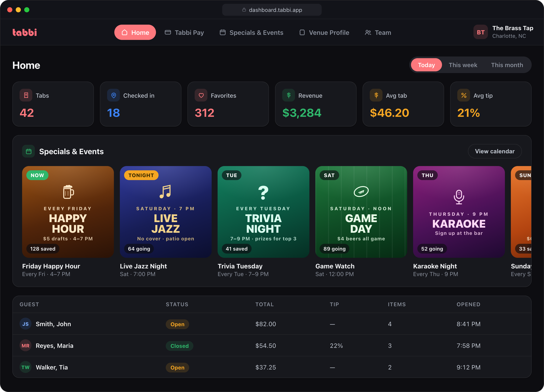This screenshot has width=544, height=392.
Task: Click the Avg tab value $46.20
Action: click(x=390, y=113)
